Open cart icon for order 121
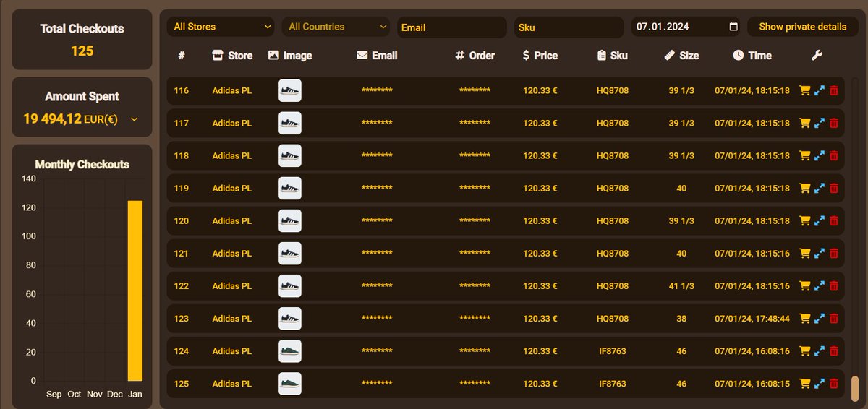Screen dimensions: 868x409 pos(804,253)
